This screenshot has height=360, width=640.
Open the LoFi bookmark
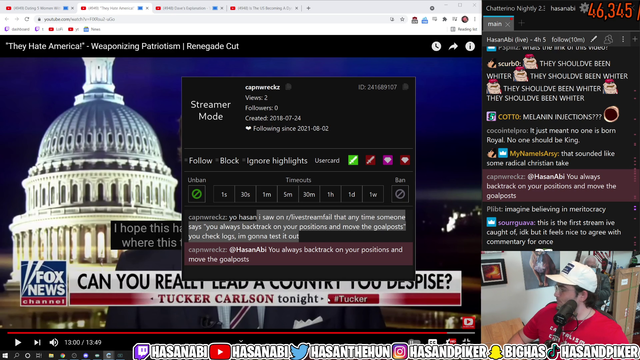56,29
